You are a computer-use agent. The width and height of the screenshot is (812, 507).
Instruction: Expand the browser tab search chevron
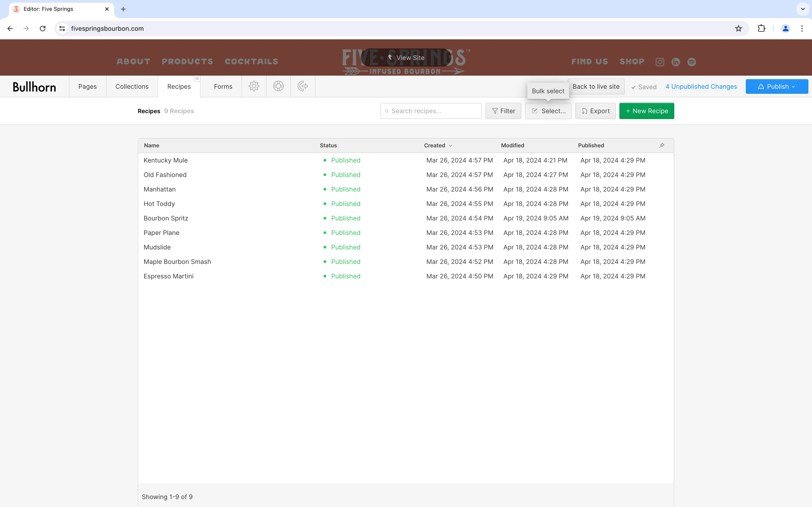tap(803, 9)
